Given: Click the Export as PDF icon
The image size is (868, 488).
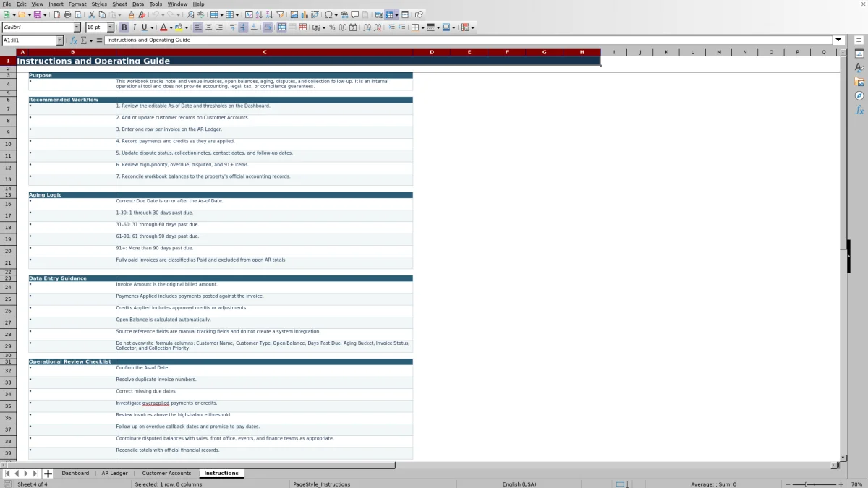Looking at the screenshot, I should 56,14.
